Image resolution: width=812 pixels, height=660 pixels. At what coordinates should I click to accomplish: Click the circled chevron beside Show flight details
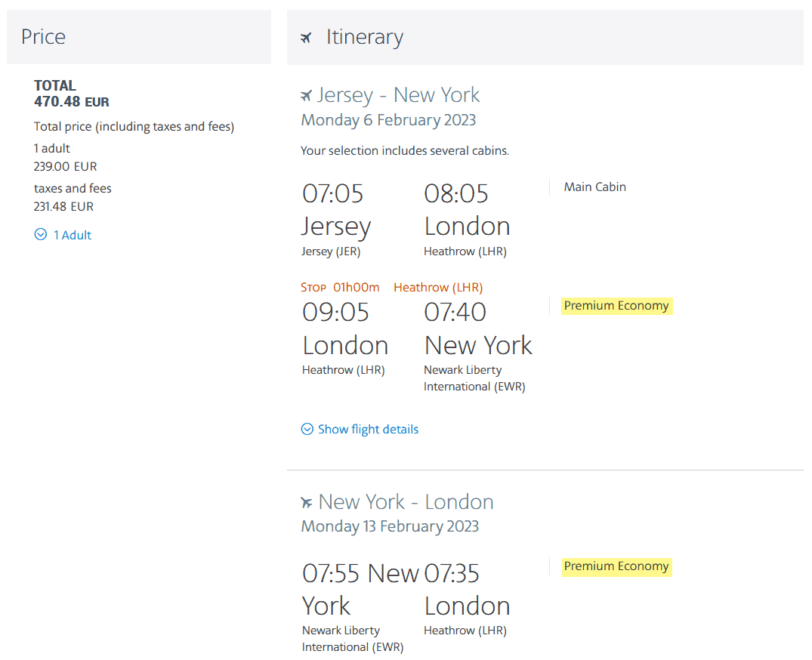[x=307, y=430]
